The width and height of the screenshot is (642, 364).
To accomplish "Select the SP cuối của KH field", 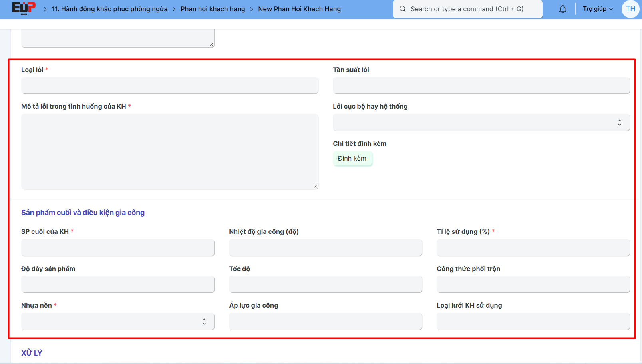I will coord(118,248).
